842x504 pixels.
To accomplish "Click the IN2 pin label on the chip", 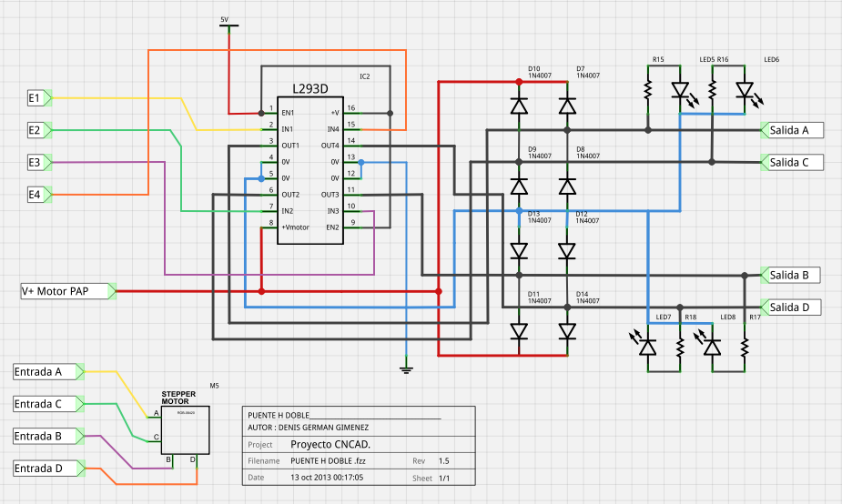I will [x=288, y=211].
